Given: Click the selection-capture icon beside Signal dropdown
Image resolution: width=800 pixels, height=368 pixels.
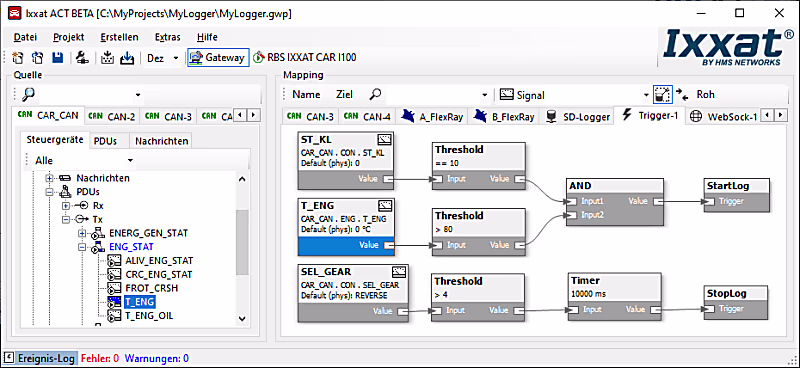Looking at the screenshot, I should coord(663,94).
